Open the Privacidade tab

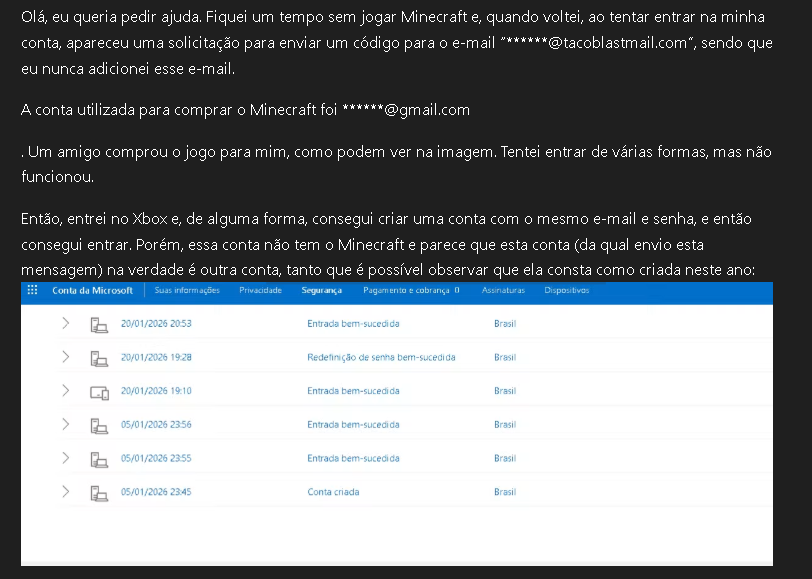pos(260,290)
